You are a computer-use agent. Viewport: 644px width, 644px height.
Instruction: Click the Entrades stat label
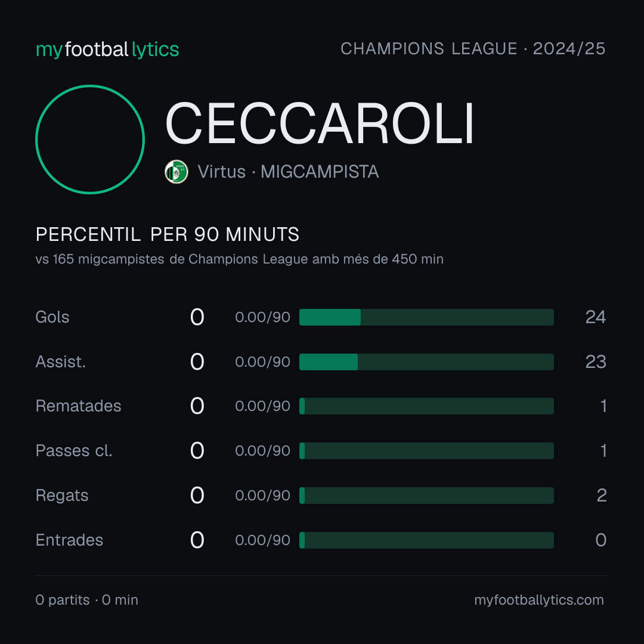pyautogui.click(x=69, y=540)
